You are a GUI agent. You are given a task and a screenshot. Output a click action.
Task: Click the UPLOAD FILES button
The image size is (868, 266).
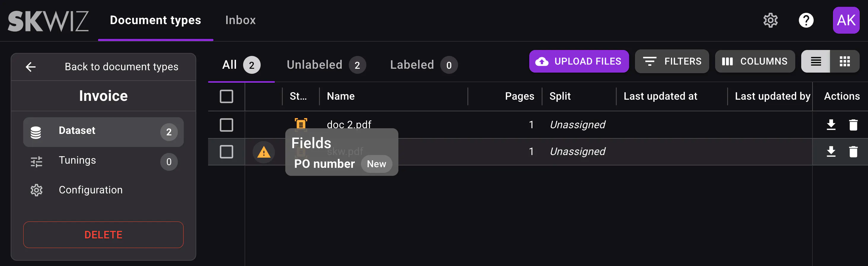coord(579,61)
